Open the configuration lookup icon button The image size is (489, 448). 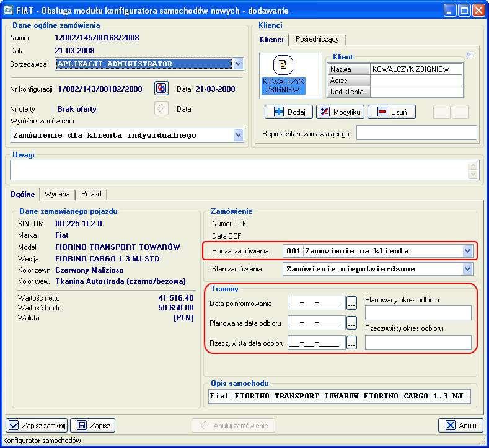[161, 88]
